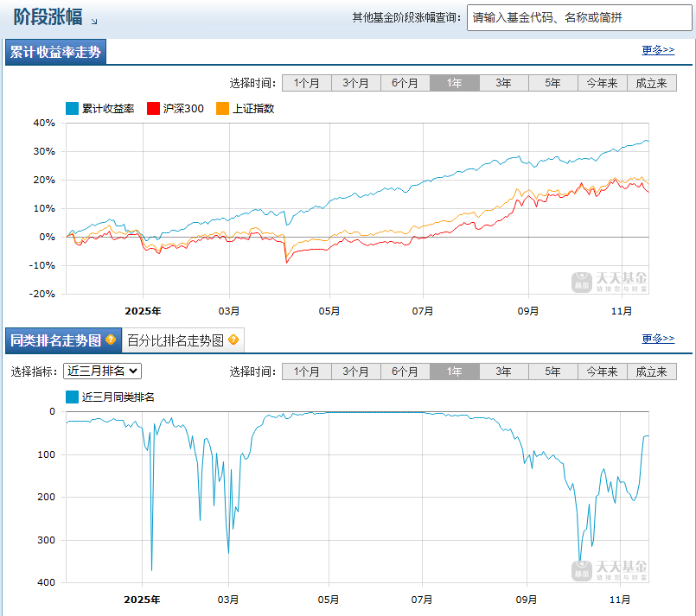Image resolution: width=696 pixels, height=616 pixels.
Task: Select 5年 range in cumulative return chart
Action: [553, 83]
